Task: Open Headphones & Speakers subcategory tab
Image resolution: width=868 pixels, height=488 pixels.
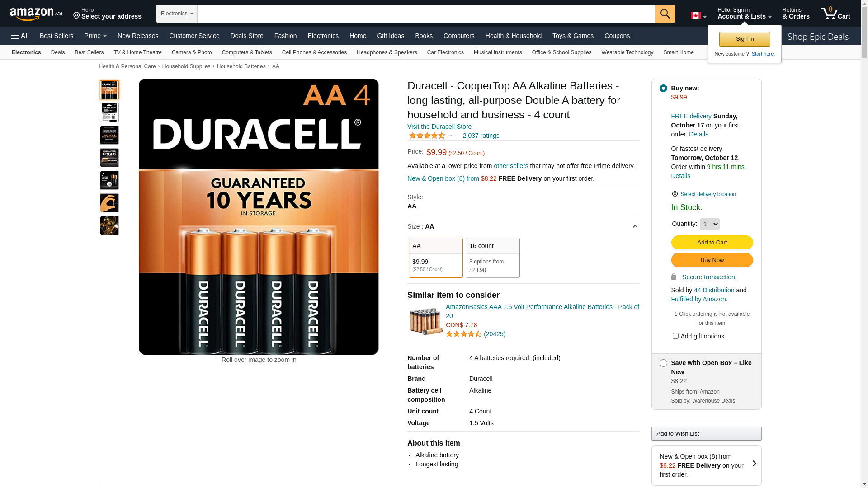Action: 387,52
